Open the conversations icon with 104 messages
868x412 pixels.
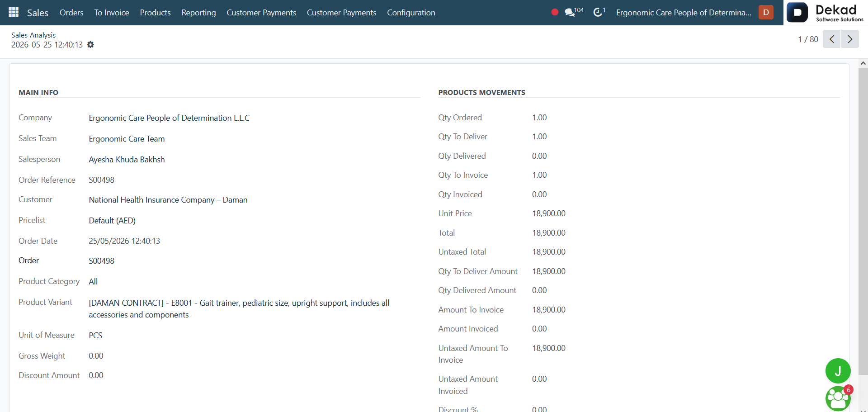(x=574, y=12)
